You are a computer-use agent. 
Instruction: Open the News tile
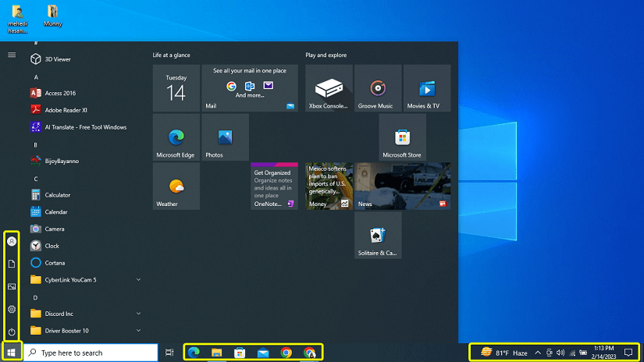click(x=403, y=186)
